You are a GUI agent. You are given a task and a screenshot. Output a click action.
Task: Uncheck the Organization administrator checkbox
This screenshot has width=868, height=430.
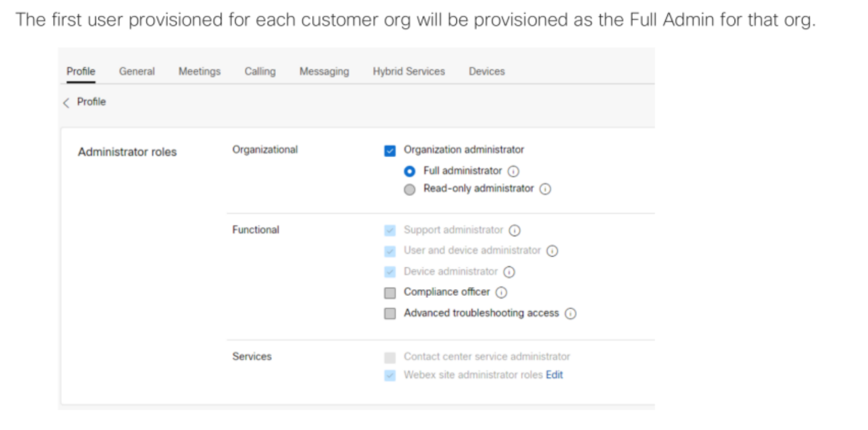click(390, 150)
